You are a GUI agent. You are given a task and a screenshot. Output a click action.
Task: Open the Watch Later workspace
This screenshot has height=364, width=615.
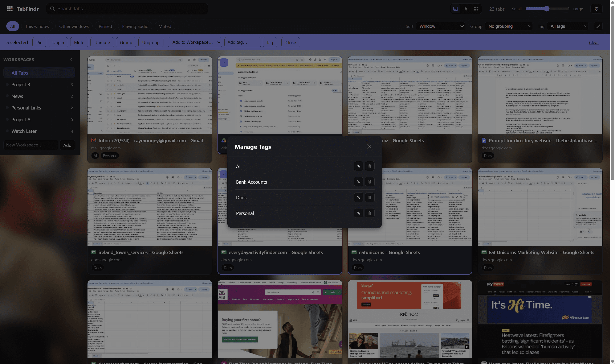point(39,131)
